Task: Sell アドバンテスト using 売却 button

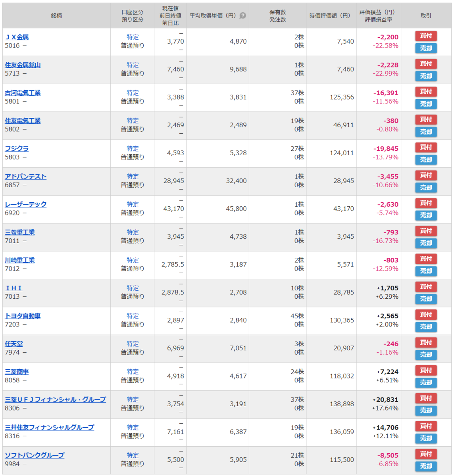Action: tap(426, 188)
